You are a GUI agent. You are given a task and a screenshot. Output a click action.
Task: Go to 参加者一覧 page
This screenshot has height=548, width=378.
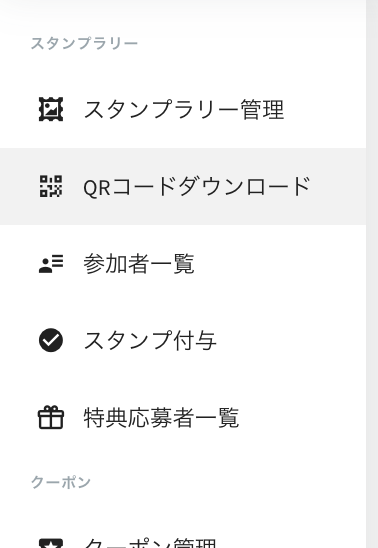click(x=183, y=264)
